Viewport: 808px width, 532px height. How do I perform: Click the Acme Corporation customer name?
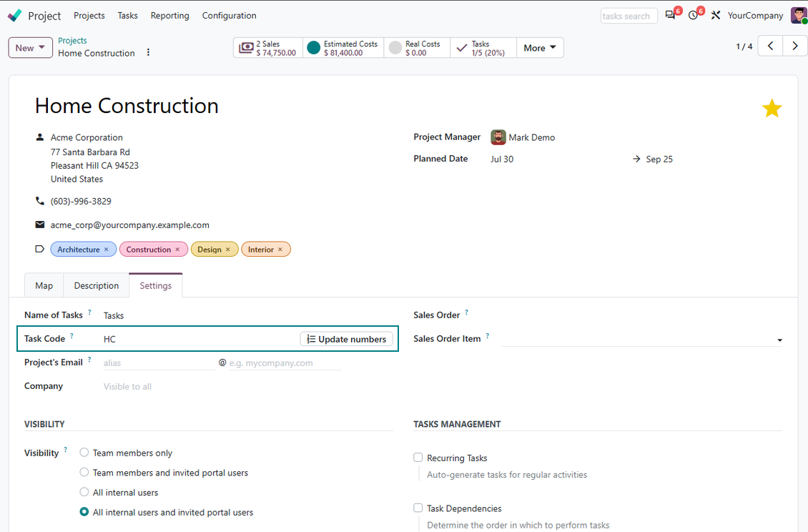pos(87,137)
